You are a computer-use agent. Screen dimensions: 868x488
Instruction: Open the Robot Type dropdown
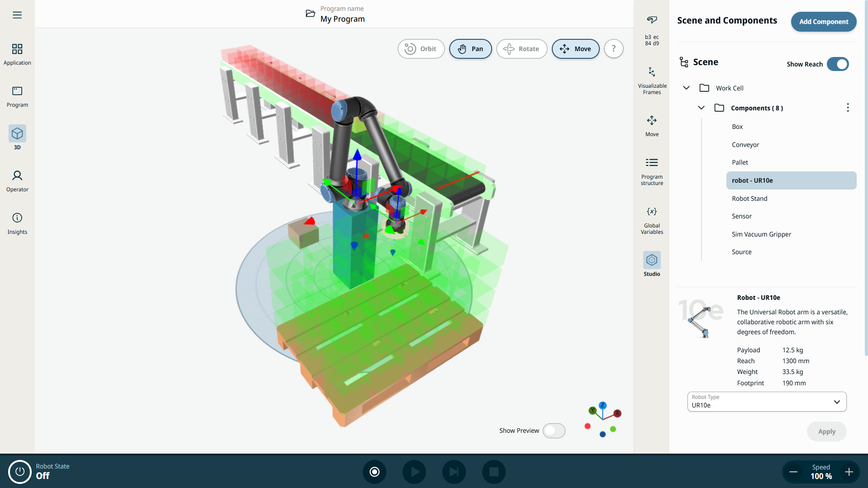[766, 402]
